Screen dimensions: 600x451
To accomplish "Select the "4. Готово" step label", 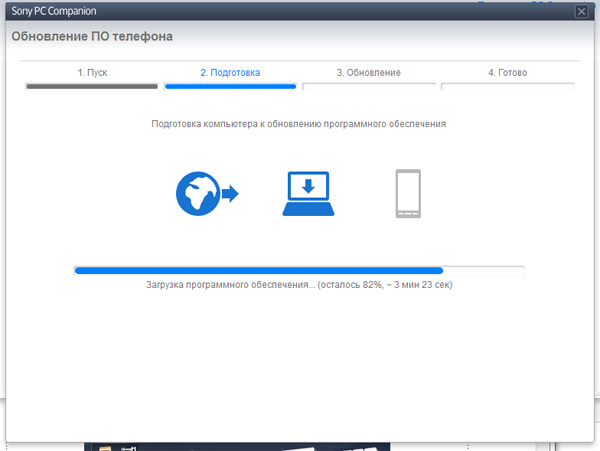I will click(507, 73).
